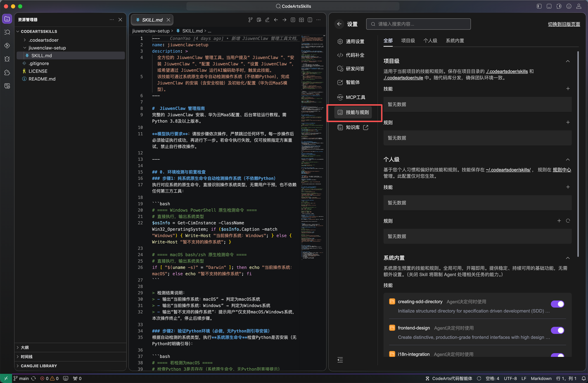Viewport: 588px width, 383px height.
Task: Add a project-level skill with the plus icon
Action: click(568, 89)
